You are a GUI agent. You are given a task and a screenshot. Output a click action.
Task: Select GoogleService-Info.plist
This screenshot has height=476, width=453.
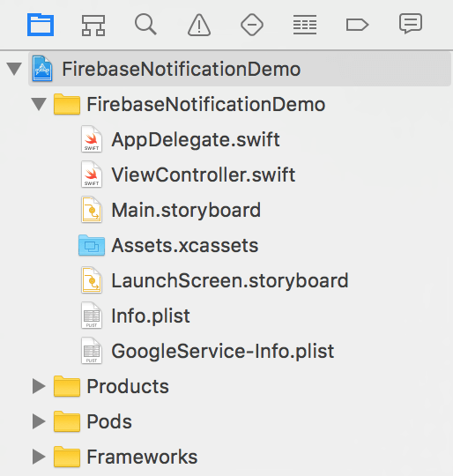[x=223, y=352]
